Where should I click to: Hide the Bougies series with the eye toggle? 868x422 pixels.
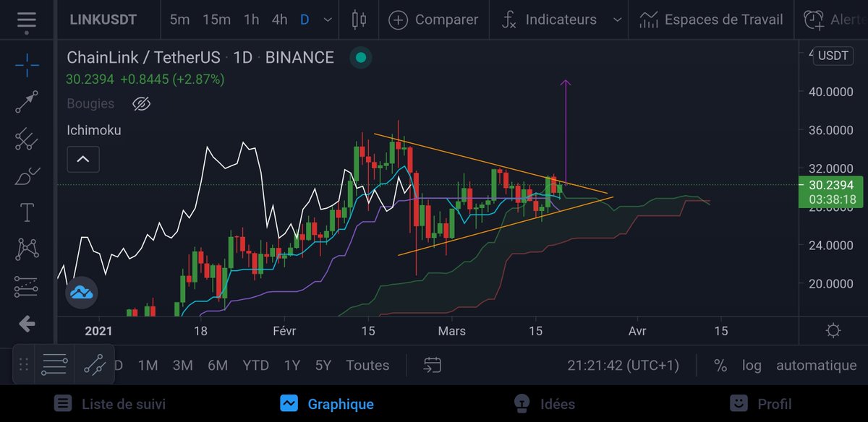[142, 103]
